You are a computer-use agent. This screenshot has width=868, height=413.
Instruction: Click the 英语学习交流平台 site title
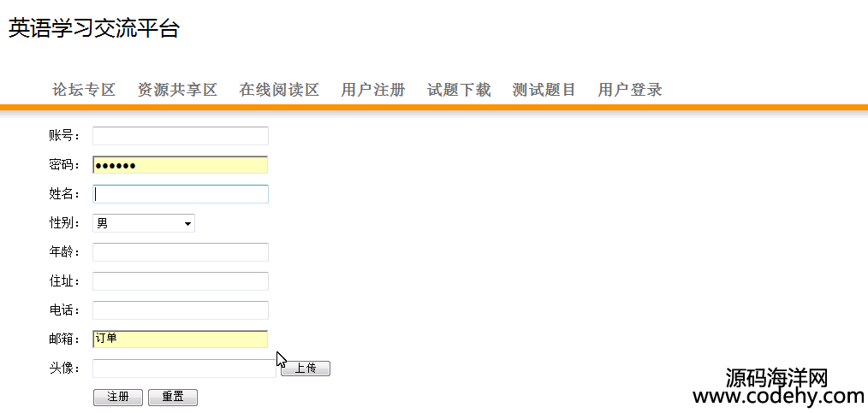[x=94, y=27]
